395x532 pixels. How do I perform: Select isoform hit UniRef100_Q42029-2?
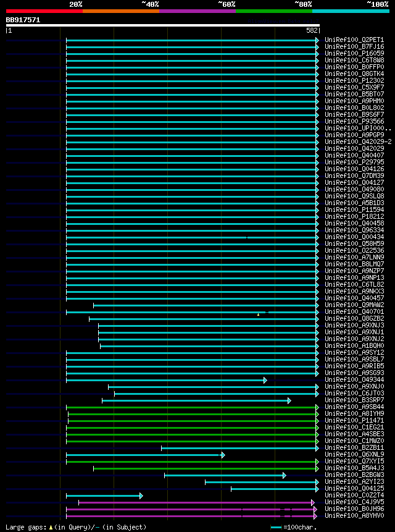(x=358, y=142)
